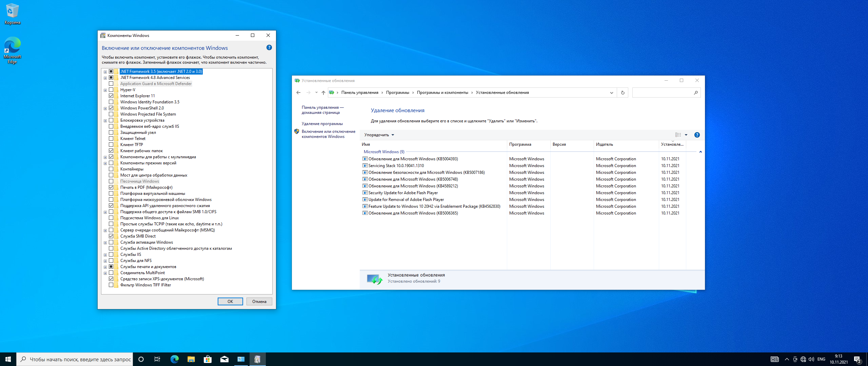868x366 pixels.
Task: Click the back arrow in updates window
Action: point(298,93)
